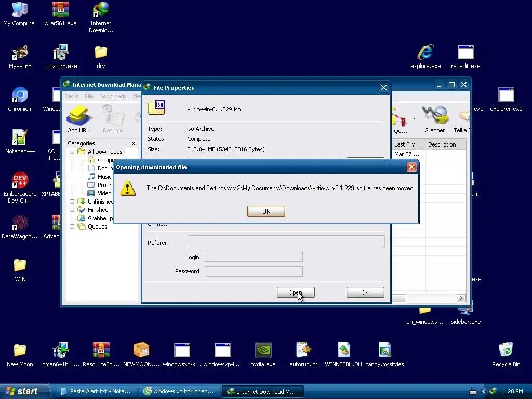Image resolution: width=532 pixels, height=399 pixels.
Task: Click the Resume toolbar icon in IDM
Action: click(113, 119)
